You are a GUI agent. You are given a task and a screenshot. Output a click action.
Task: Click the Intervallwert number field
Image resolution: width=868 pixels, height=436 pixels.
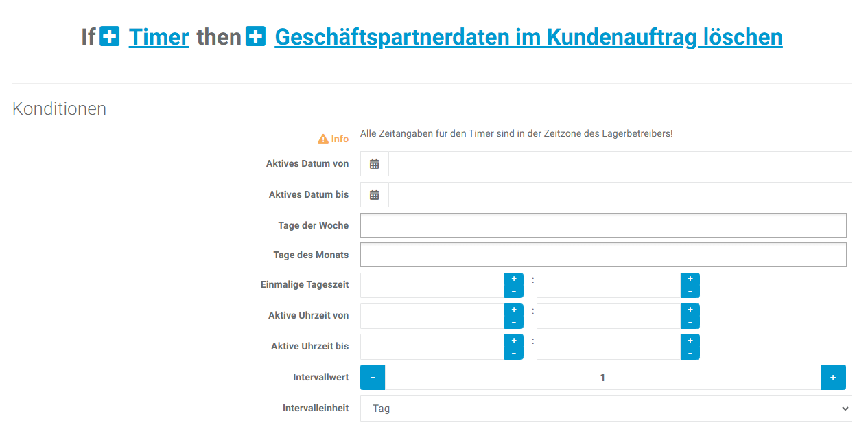602,378
